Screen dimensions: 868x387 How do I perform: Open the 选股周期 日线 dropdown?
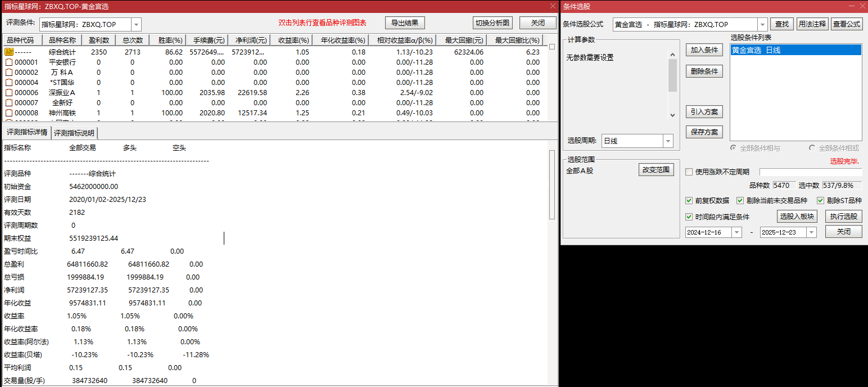click(668, 141)
